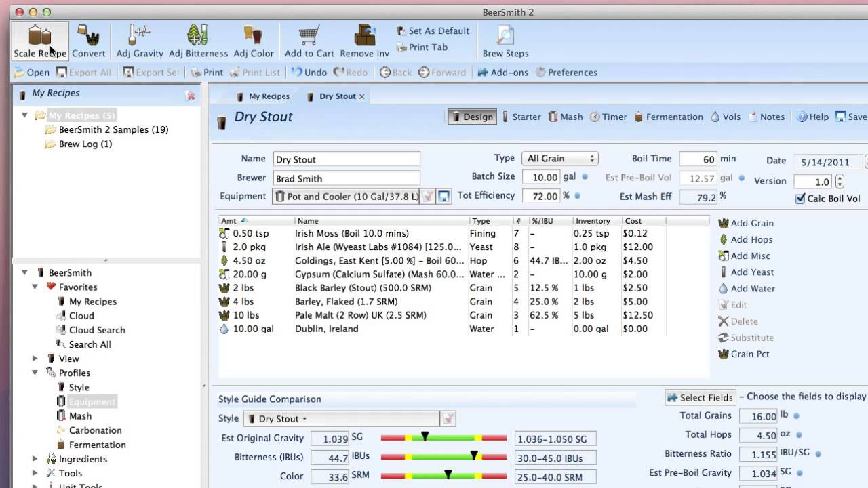The image size is (868, 488).
Task: Click the Remove Inv icon
Action: point(365,41)
